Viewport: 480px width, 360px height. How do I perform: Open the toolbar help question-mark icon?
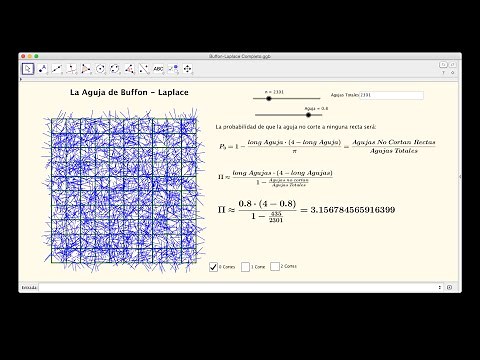(x=443, y=73)
